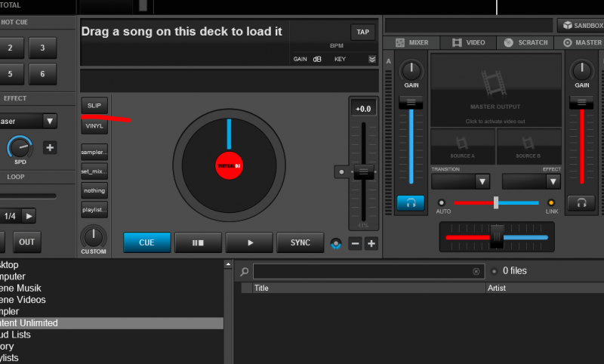Toggle the AUTO video crossfade button
This screenshot has height=364, width=604.
442,202
